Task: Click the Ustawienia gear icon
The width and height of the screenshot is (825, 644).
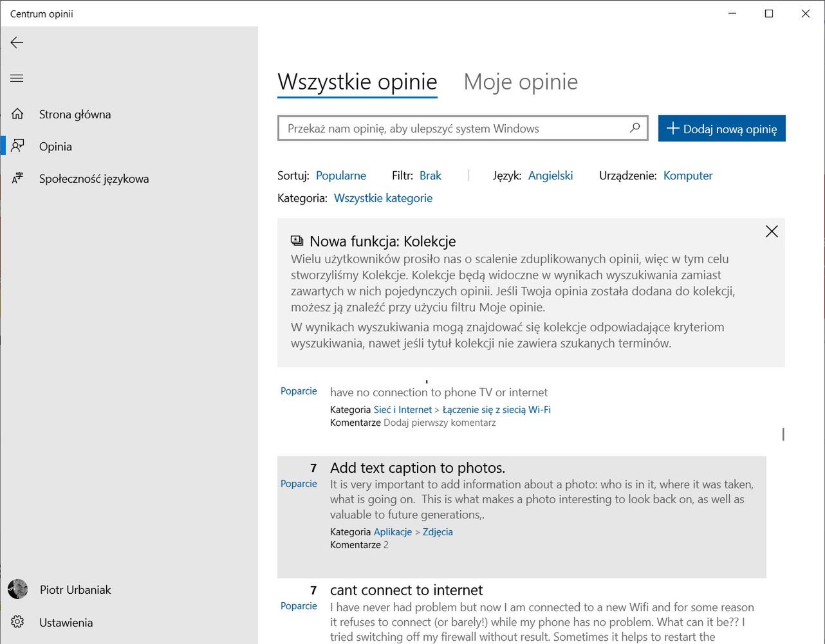Action: tap(17, 622)
